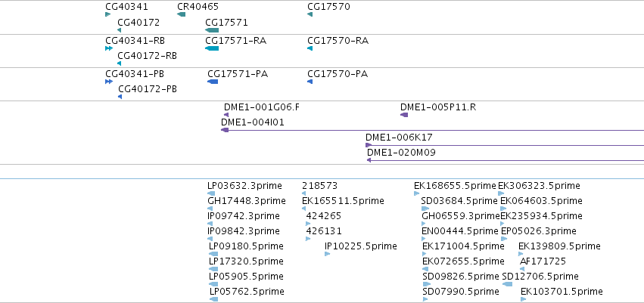Click the AF171725 feature label
The image size is (644, 303).
click(x=543, y=261)
